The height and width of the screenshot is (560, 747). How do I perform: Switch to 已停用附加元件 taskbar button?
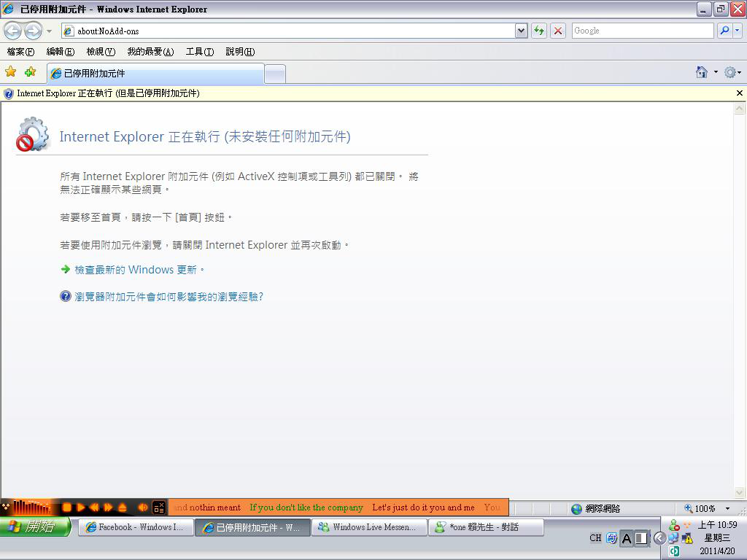tap(252, 527)
